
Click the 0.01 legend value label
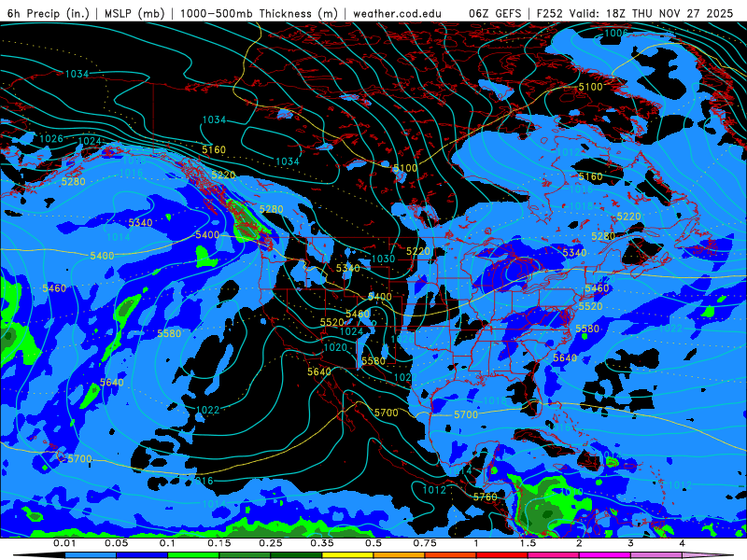tap(64, 543)
